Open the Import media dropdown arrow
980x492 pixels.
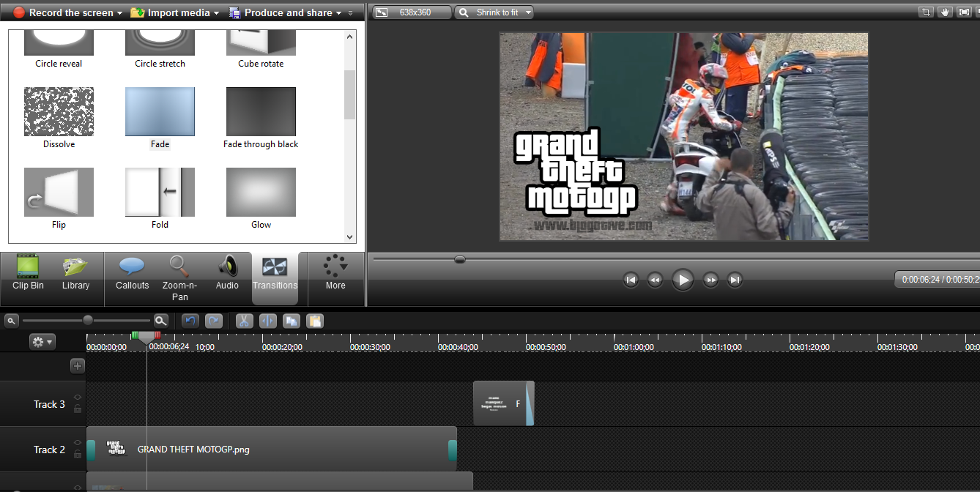click(x=216, y=13)
